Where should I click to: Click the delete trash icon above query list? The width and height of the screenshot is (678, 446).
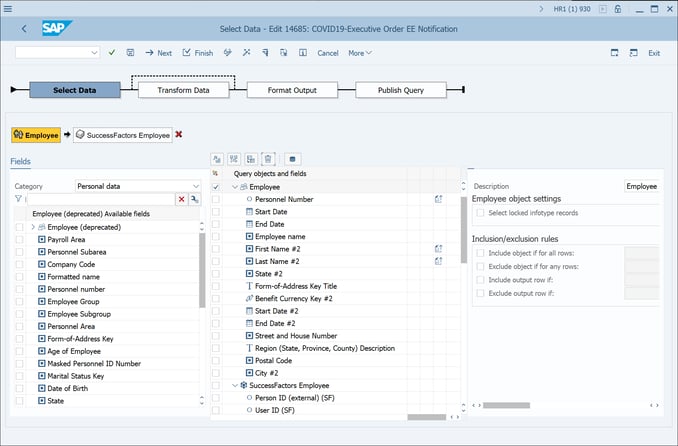click(x=268, y=159)
